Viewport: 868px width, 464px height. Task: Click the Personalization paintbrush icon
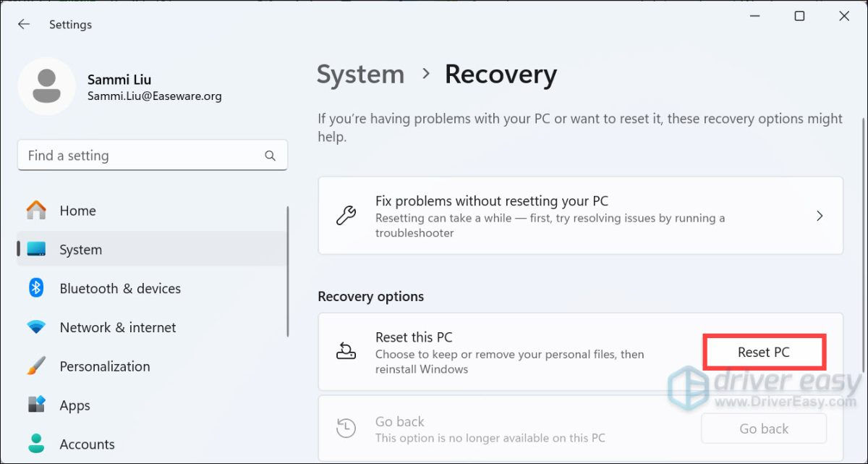pyautogui.click(x=36, y=366)
